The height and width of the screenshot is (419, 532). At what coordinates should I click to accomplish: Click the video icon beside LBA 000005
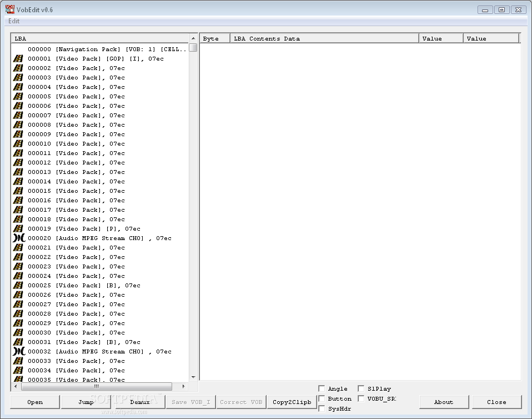coord(18,97)
